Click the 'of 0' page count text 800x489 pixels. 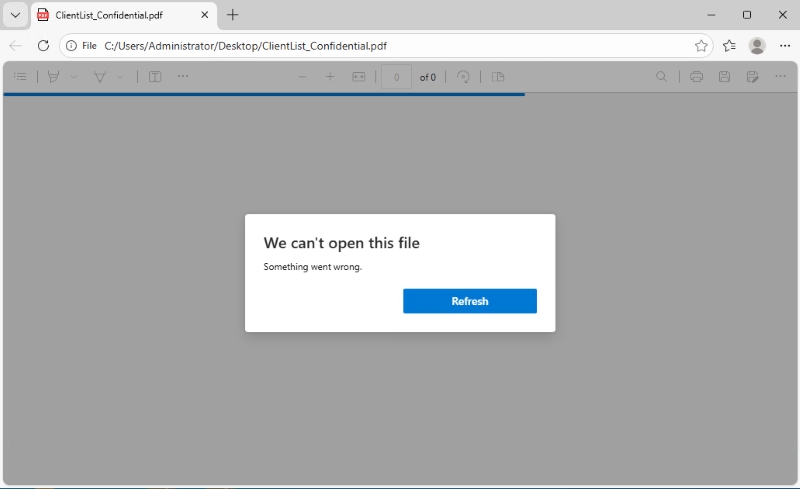pyautogui.click(x=428, y=78)
